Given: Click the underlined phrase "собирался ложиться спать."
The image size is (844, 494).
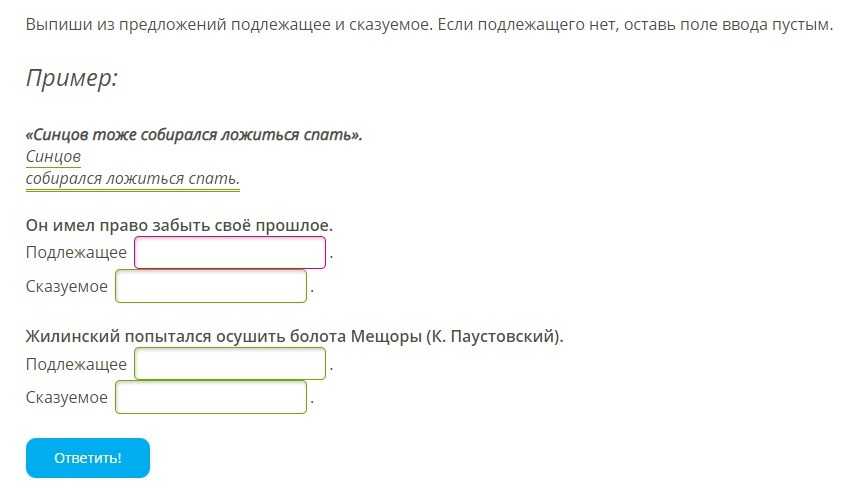Looking at the screenshot, I should pyautogui.click(x=133, y=179).
